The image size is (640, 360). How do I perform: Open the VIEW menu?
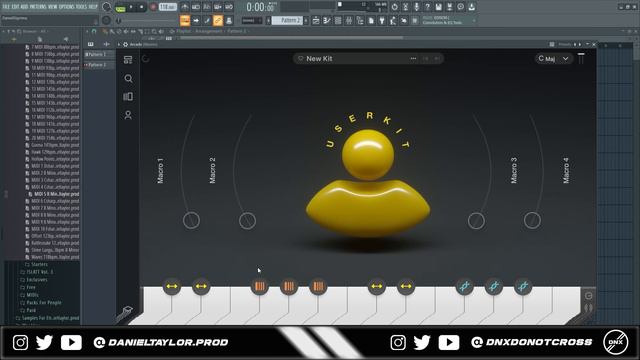(53, 7)
